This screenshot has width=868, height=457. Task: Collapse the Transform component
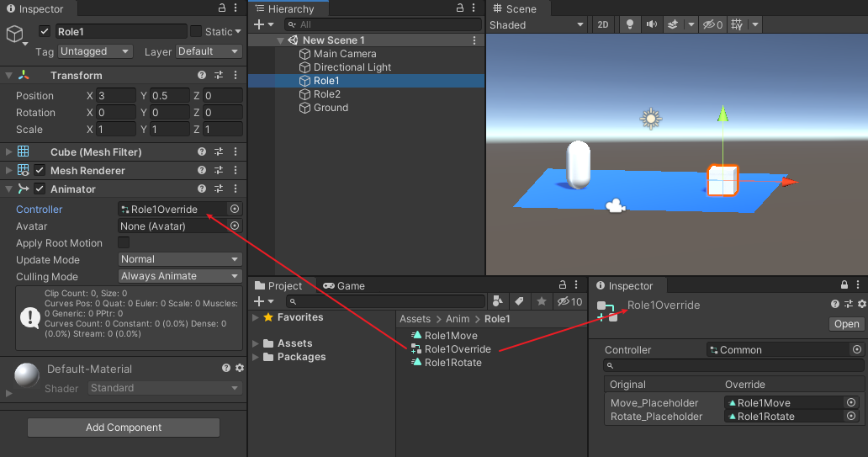(9, 76)
